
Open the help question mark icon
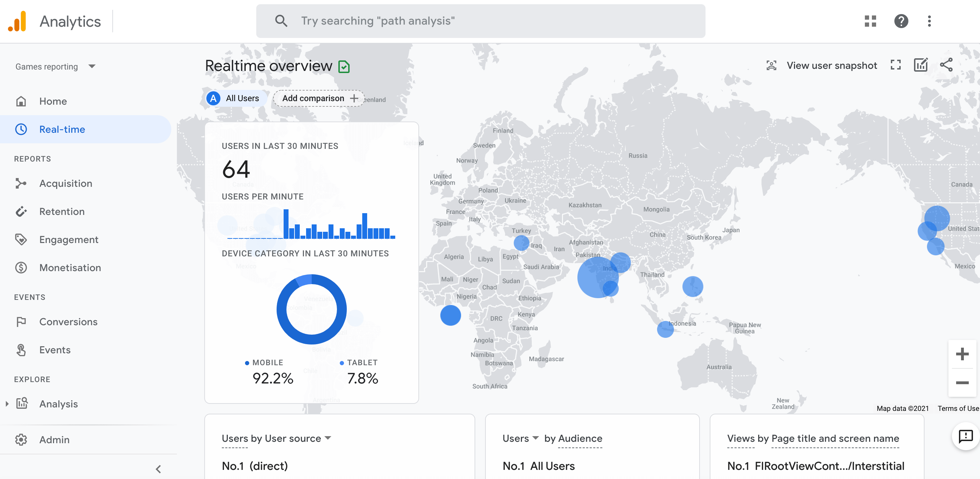(x=901, y=21)
